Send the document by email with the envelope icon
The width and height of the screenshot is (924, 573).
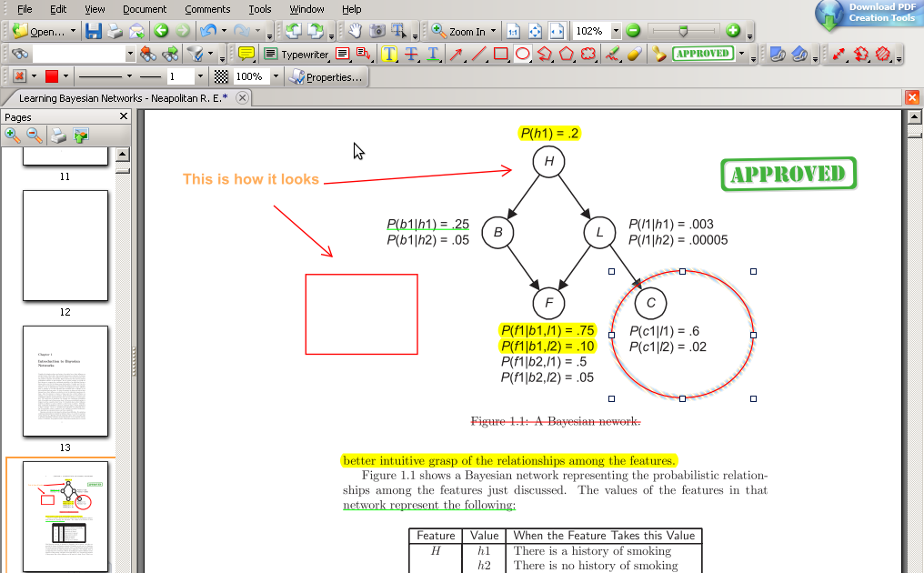[136, 31]
